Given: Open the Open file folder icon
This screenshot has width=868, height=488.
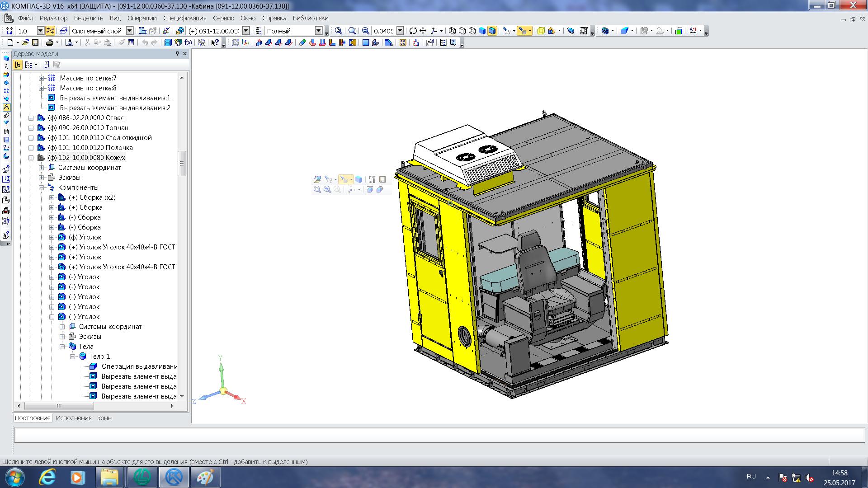Looking at the screenshot, I should (25, 42).
